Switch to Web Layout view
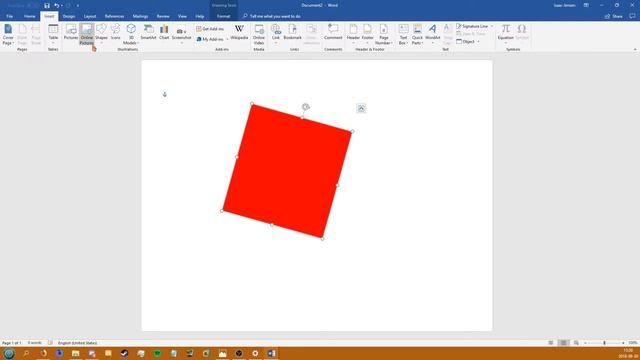This screenshot has height=360, width=640. pyautogui.click(x=576, y=343)
